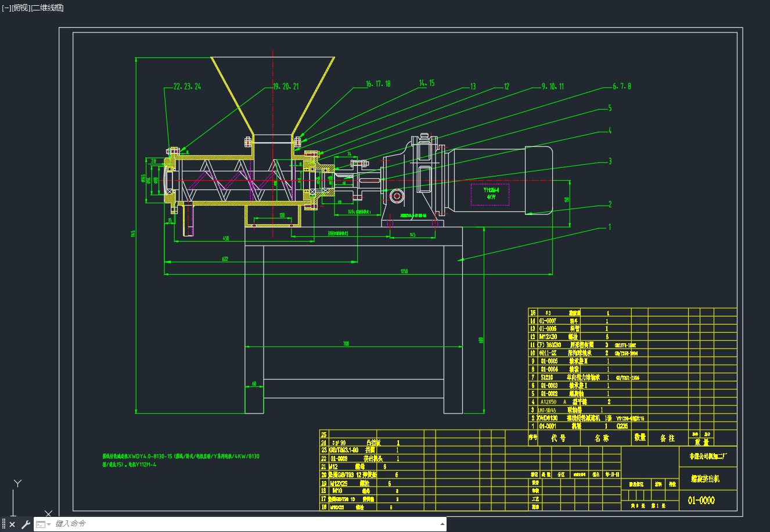Select the 700 frame width dimension

[346, 344]
